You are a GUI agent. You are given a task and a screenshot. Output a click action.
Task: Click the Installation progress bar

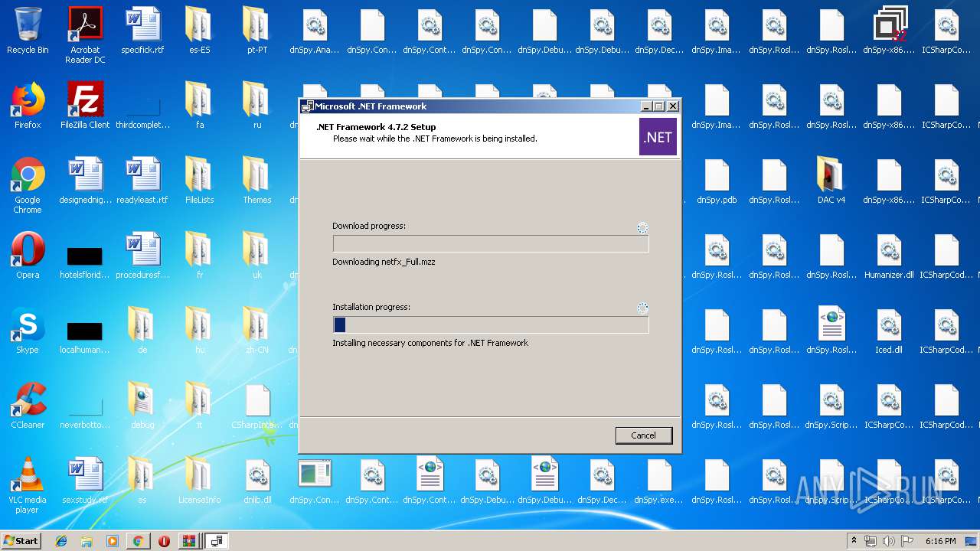(x=490, y=324)
